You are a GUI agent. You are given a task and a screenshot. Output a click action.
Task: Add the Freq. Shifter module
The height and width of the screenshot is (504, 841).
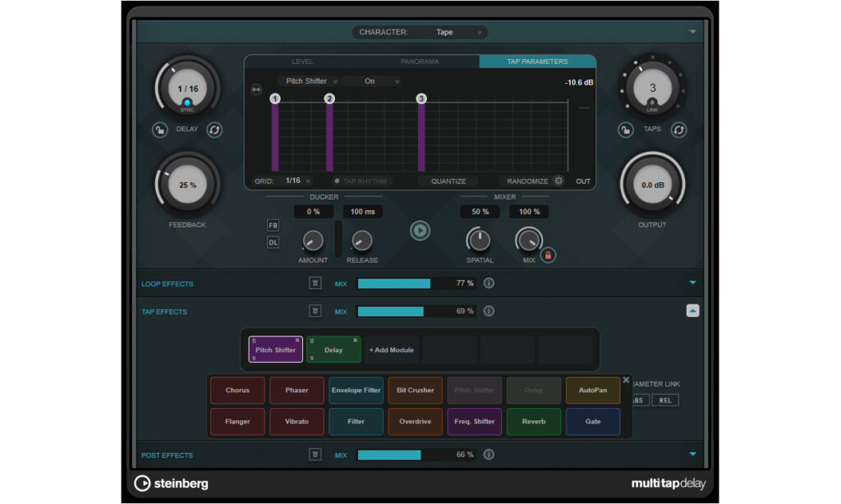475,421
